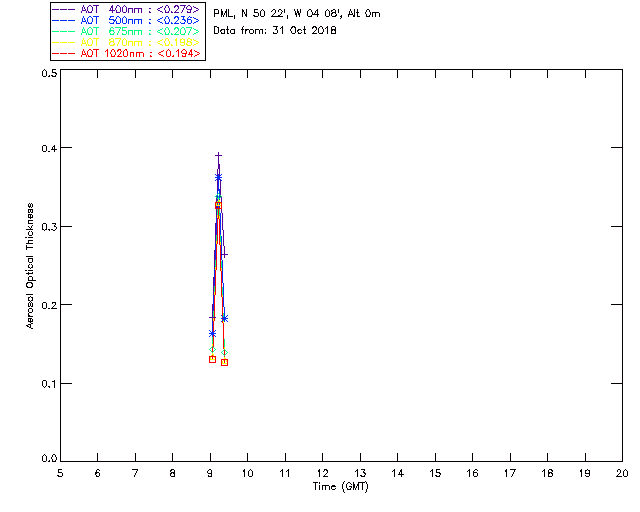Click the left blue asterisk near 0.16

point(212,334)
